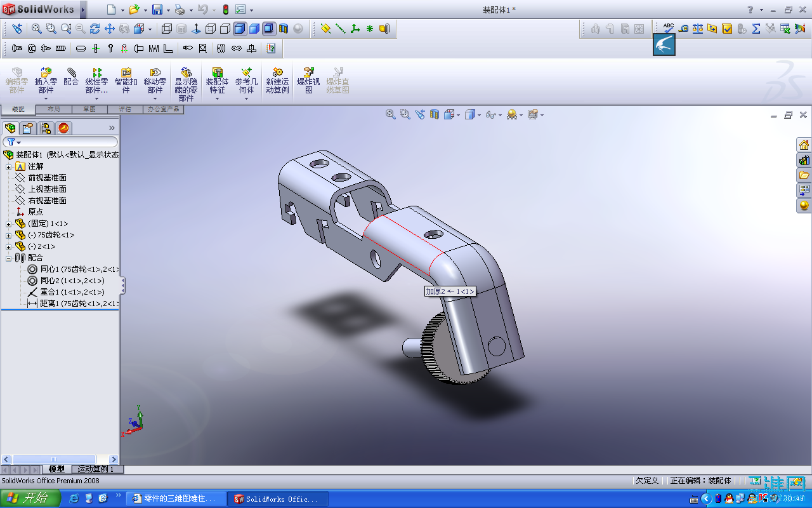Select the Pan view tool

(x=110, y=29)
